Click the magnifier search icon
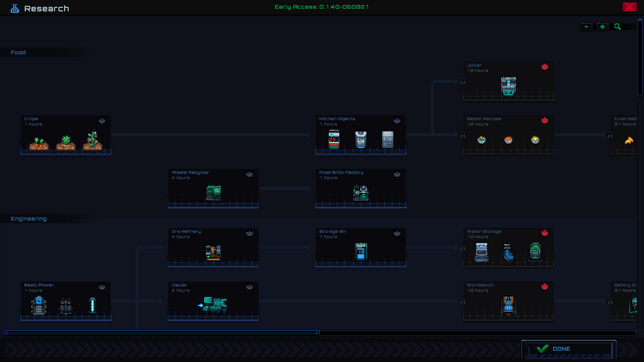The image size is (644, 362). click(x=617, y=27)
